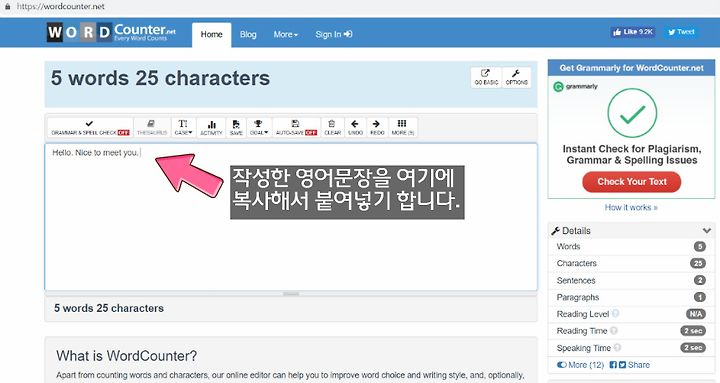Viewport: 720px width, 383px height.
Task: Click the Get Grammarly for WordCounter.net header
Action: [x=631, y=68]
